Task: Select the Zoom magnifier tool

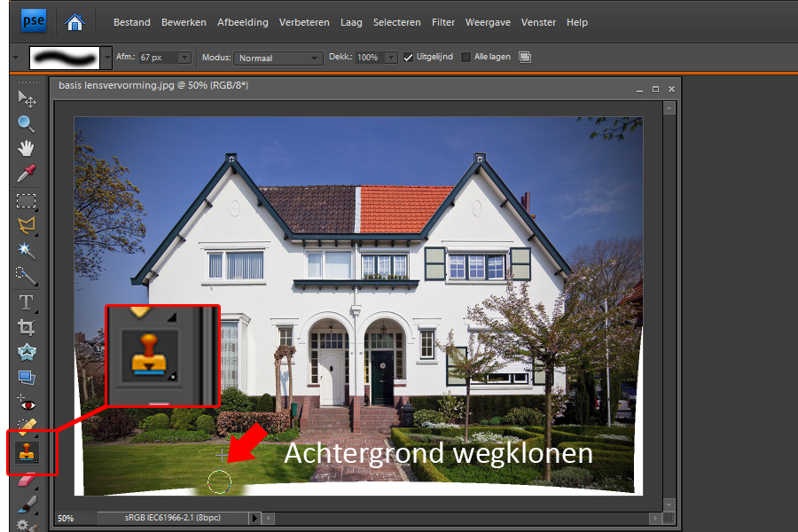Action: click(27, 123)
